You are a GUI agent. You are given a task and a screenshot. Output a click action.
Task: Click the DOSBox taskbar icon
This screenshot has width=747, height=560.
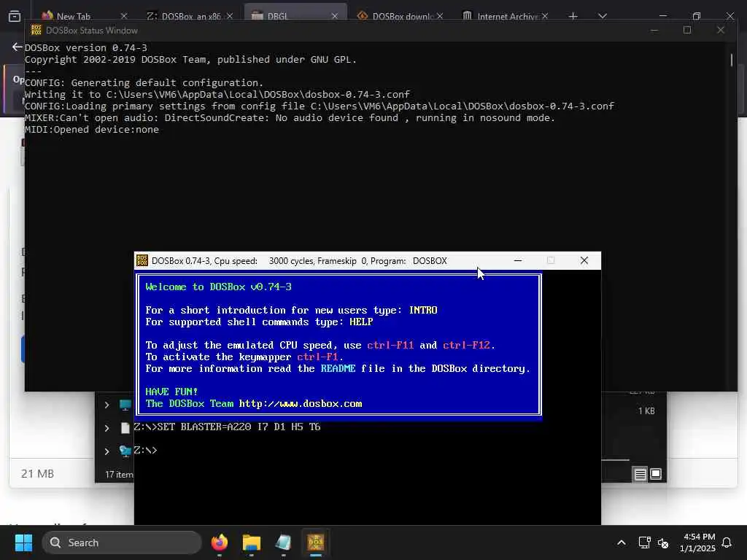(x=315, y=542)
